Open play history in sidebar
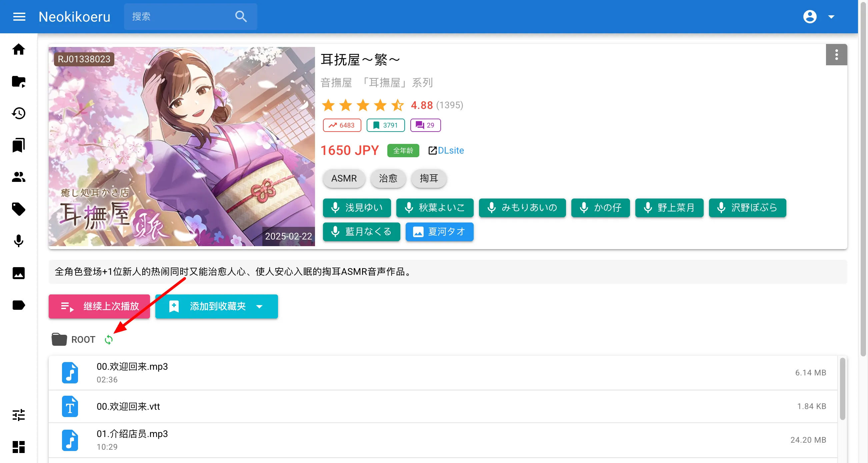The width and height of the screenshot is (868, 463). click(19, 114)
